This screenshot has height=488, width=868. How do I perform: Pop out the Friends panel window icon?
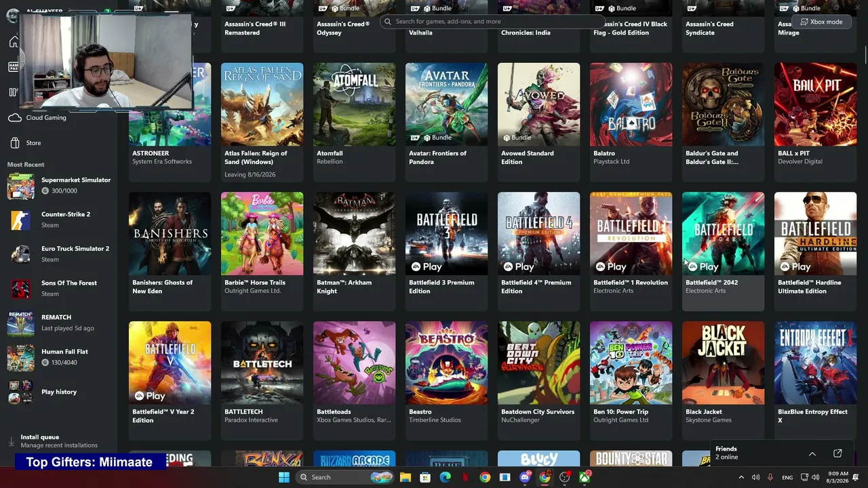(837, 453)
